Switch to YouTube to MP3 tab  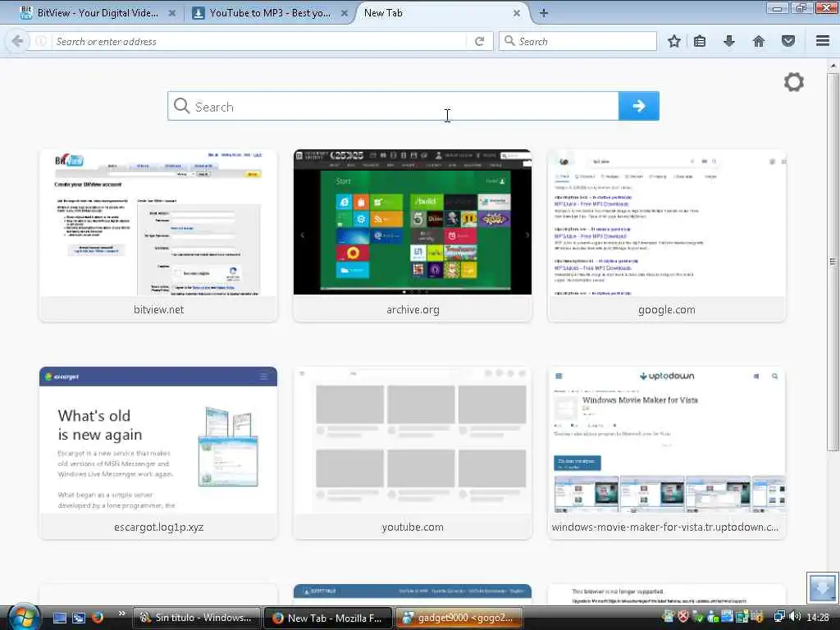(x=269, y=13)
